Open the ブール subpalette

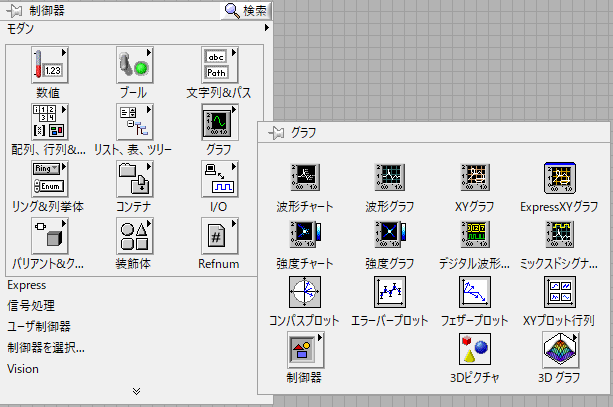coord(133,66)
